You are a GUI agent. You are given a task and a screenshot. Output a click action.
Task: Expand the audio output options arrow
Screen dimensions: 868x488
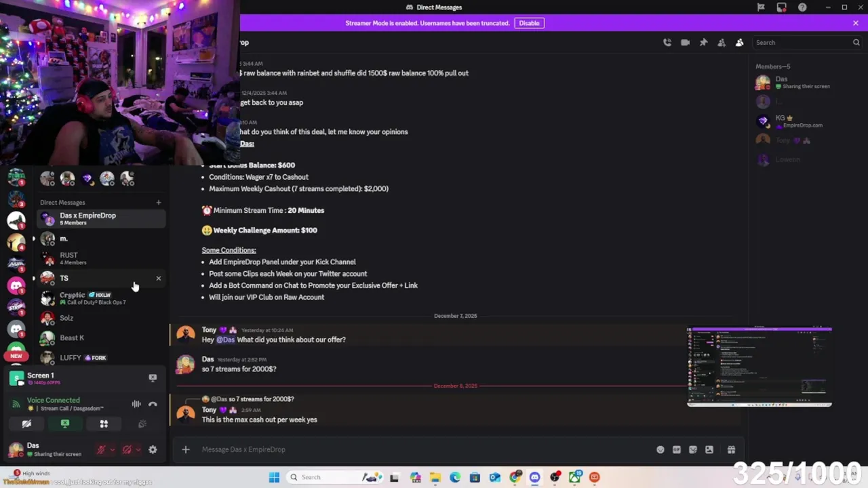coord(138,449)
